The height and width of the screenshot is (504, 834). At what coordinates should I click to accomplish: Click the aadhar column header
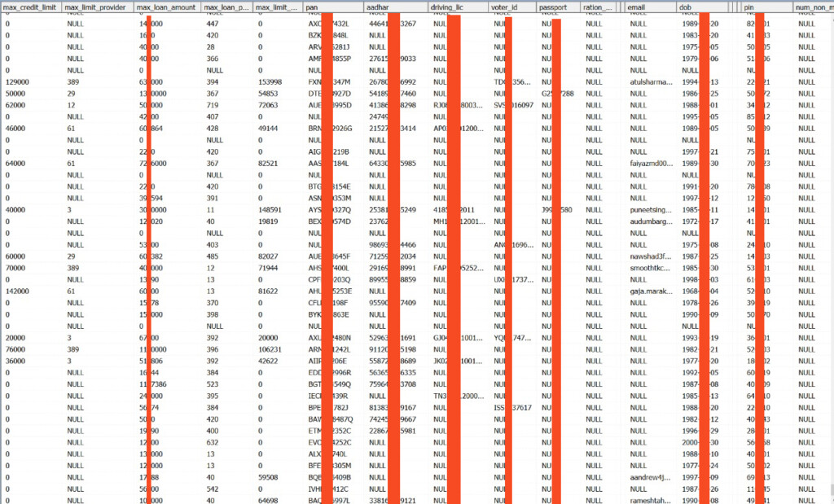point(396,7)
